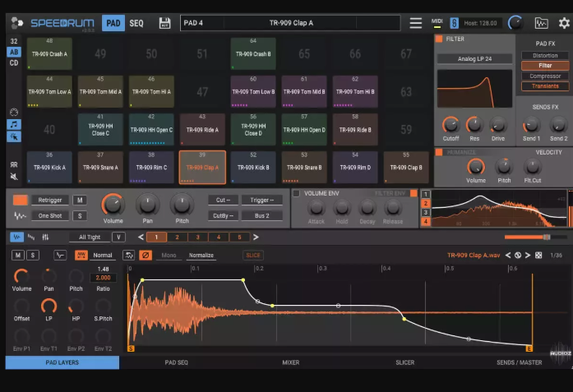Select the Distortion pad FX
The height and width of the screenshot is (392, 573).
click(x=545, y=56)
